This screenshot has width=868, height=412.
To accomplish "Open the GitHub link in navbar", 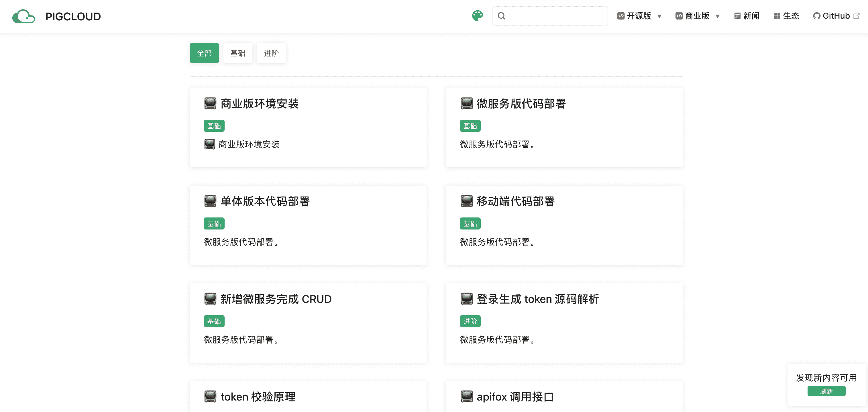I will tap(836, 16).
